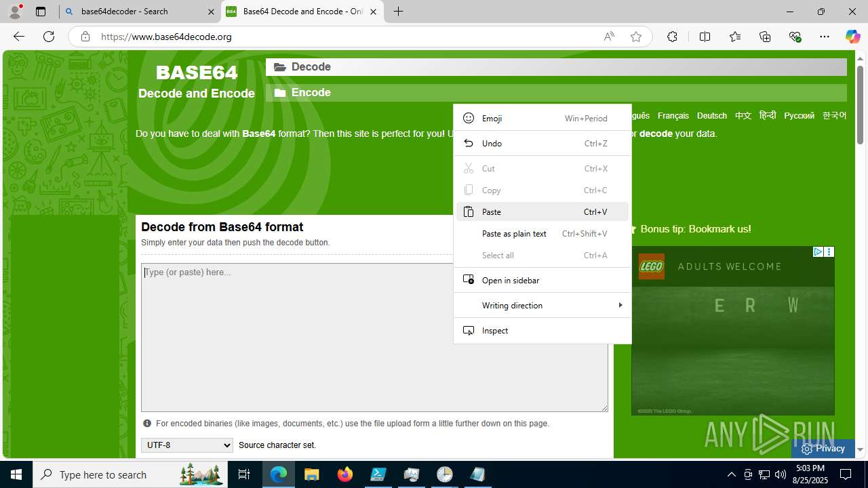Choose Open in sidebar menu item

(542, 280)
